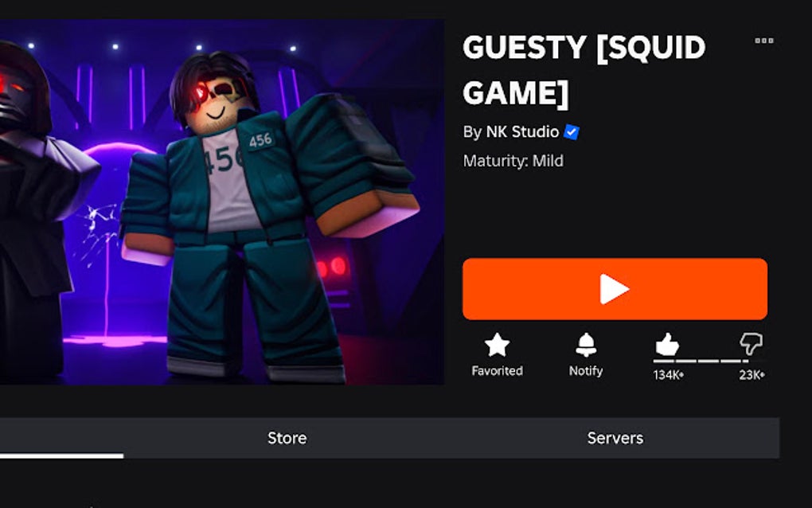The width and height of the screenshot is (812, 508).
Task: Open the NK Studio creator page
Action: click(x=522, y=132)
